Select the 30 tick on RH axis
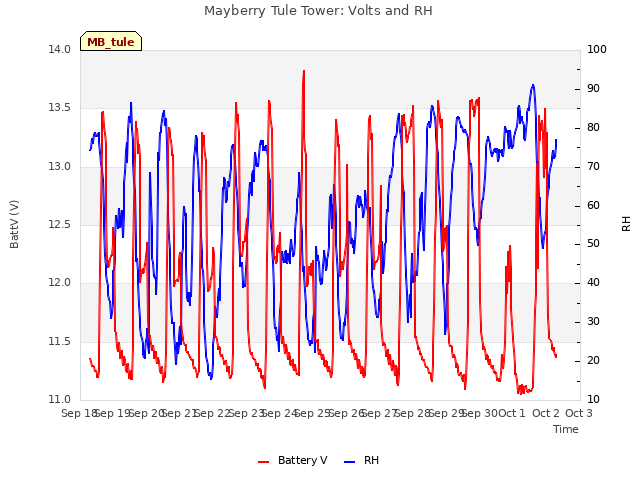 coord(593,322)
